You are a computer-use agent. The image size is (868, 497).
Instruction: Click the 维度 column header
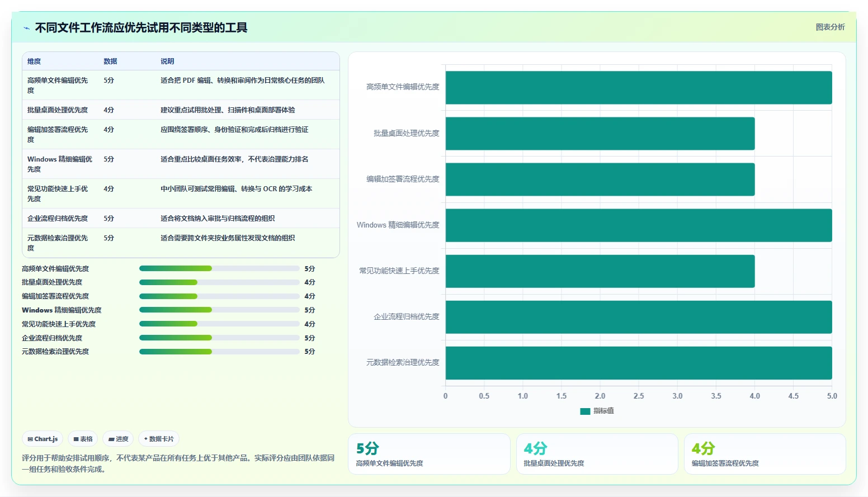tap(34, 61)
